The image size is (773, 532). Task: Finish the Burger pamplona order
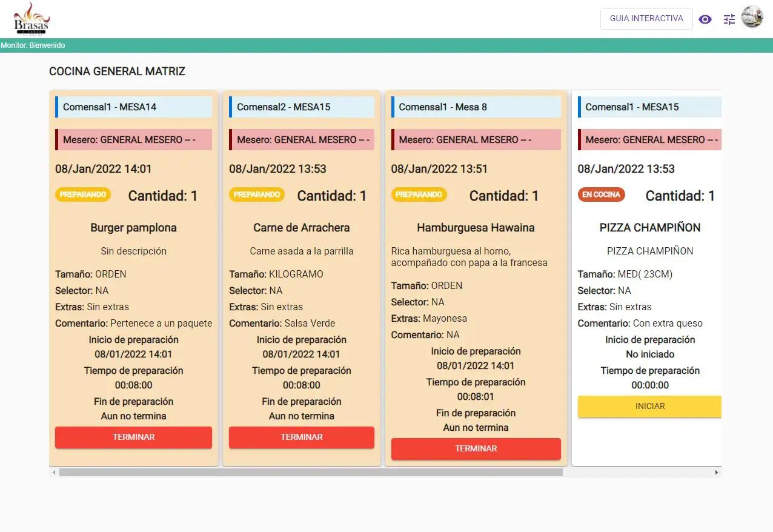133,437
